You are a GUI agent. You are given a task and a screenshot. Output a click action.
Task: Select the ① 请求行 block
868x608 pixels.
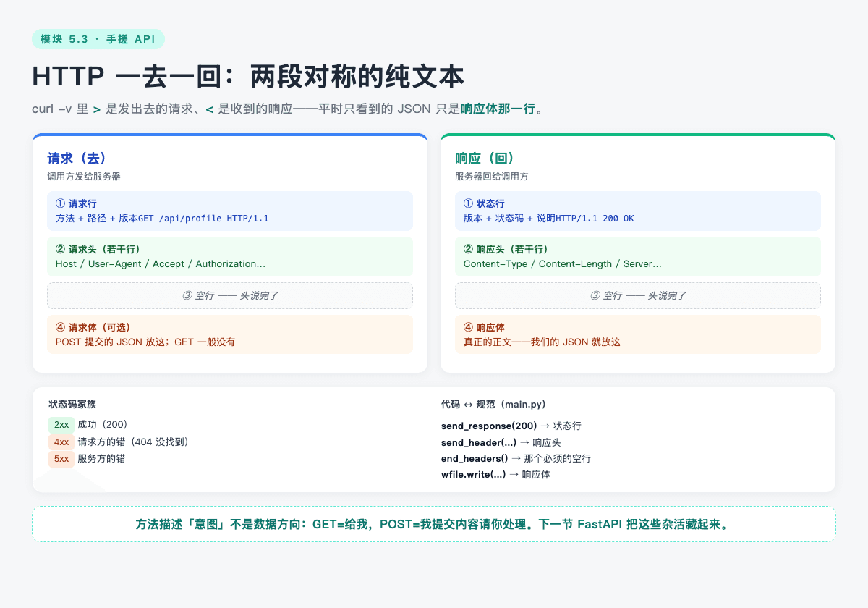coord(230,211)
